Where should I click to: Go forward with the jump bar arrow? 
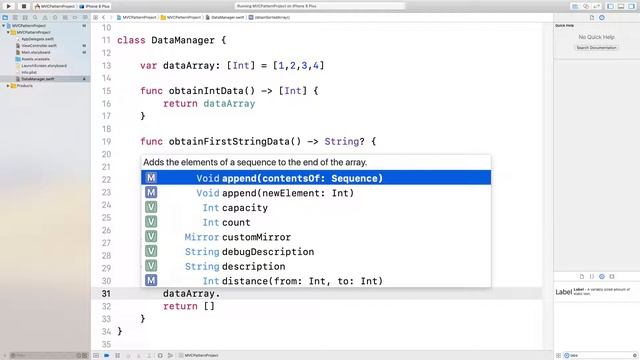point(111,18)
